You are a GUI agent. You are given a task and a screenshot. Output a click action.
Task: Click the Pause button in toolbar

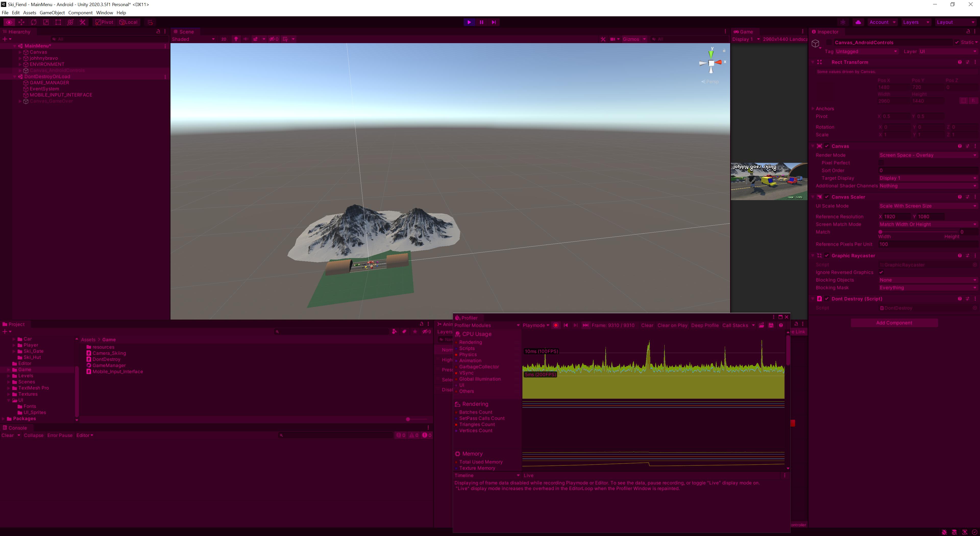pyautogui.click(x=481, y=22)
